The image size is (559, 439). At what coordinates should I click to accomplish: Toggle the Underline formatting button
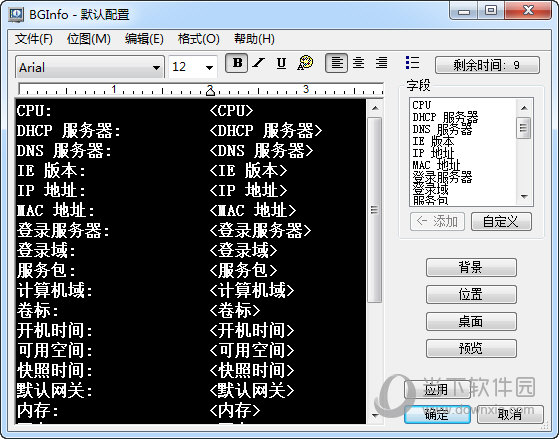(x=281, y=63)
